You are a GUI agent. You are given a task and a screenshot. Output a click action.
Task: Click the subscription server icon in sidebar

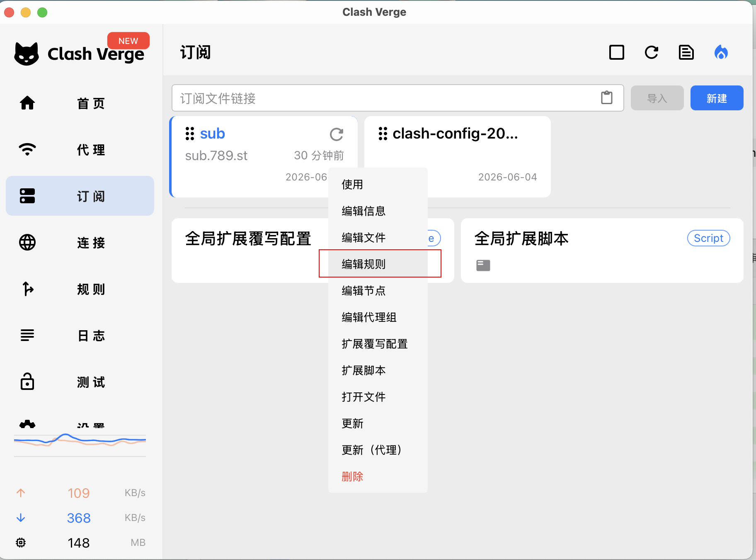(x=27, y=196)
